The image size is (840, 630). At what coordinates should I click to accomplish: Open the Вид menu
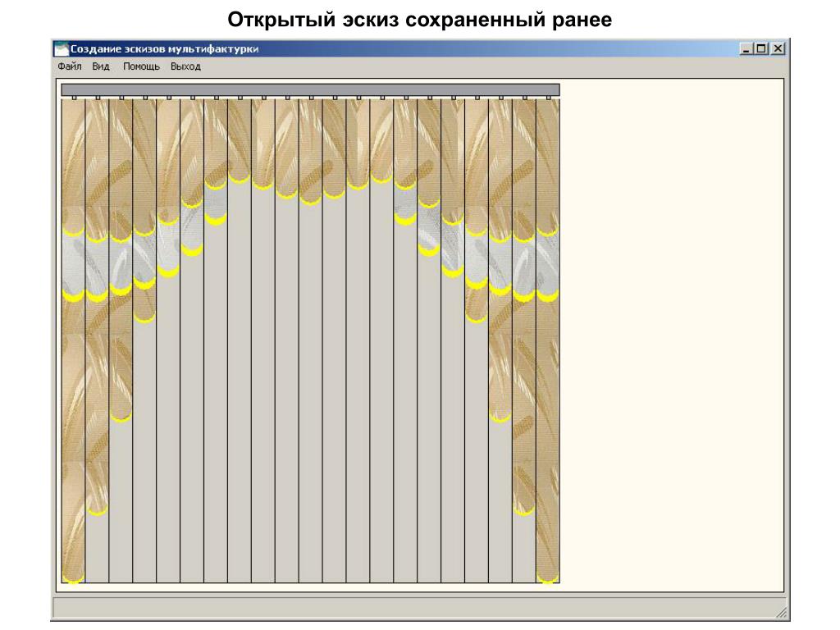coord(101,66)
